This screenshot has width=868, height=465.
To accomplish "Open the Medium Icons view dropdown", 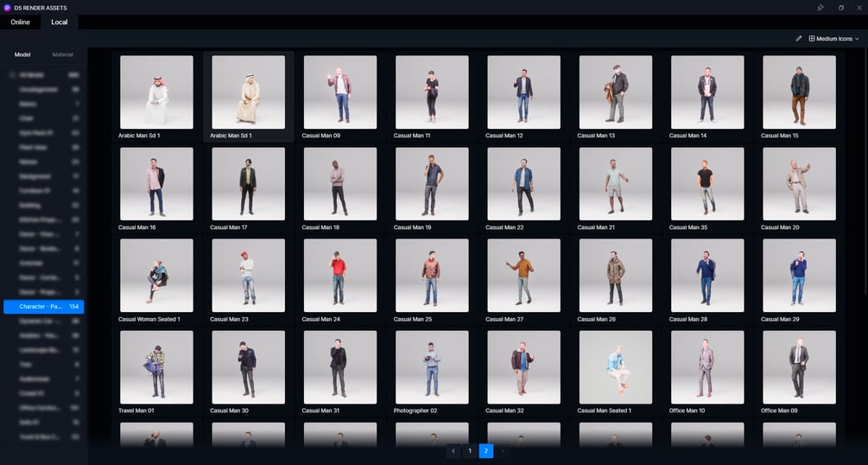I will click(x=833, y=39).
